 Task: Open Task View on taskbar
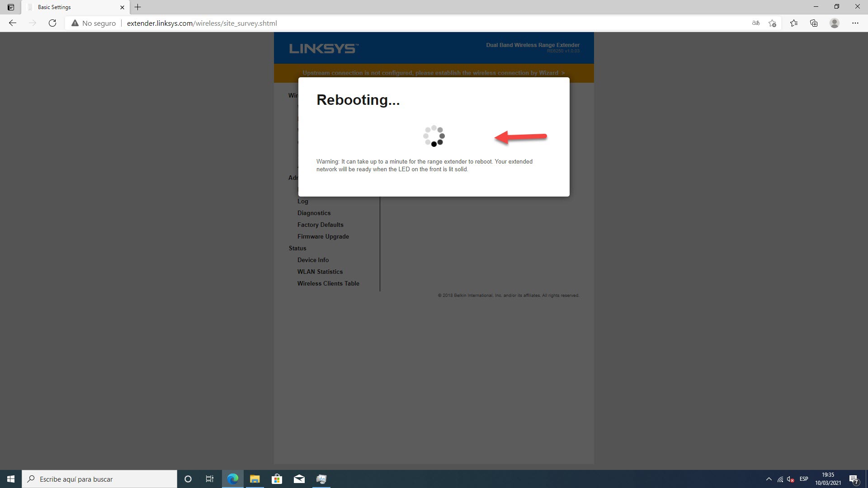pyautogui.click(x=210, y=479)
